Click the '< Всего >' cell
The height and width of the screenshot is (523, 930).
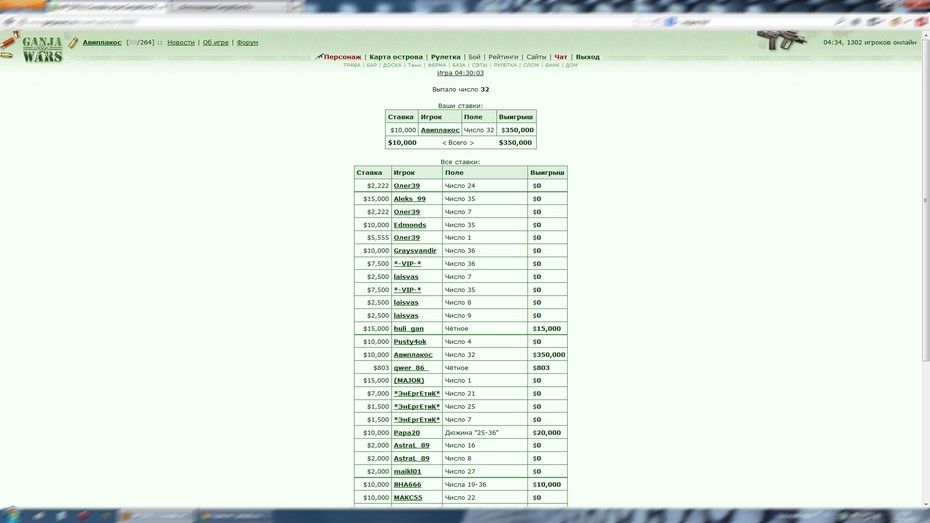click(458, 143)
